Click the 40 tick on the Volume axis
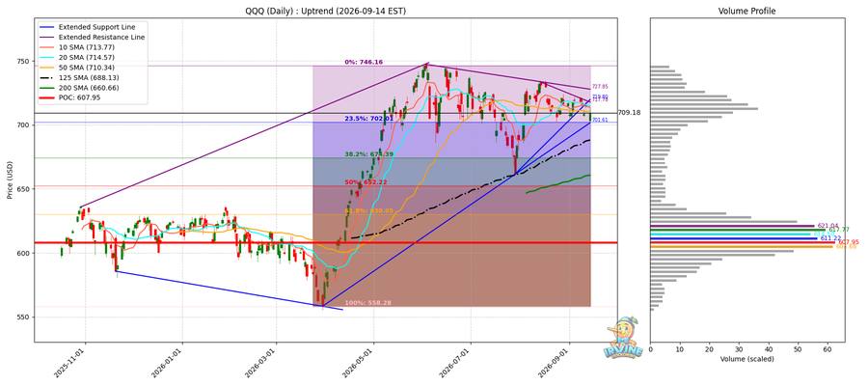Viewport: 868px width, 386px height. 769,350
